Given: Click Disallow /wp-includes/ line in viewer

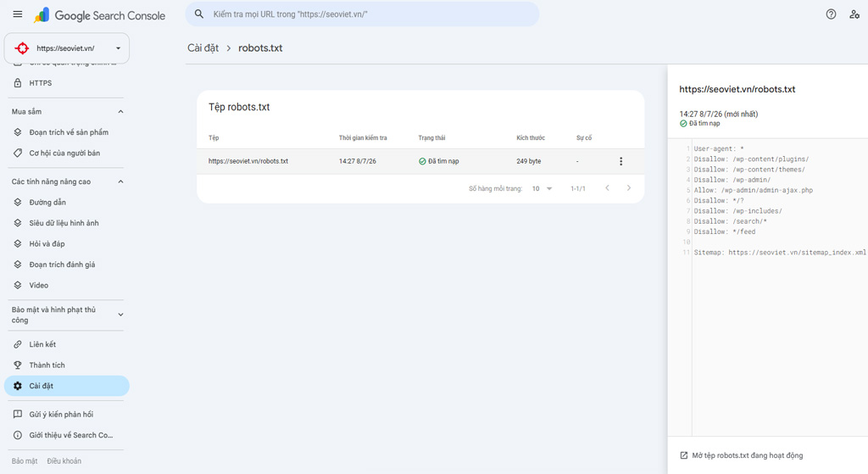Looking at the screenshot, I should (738, 211).
